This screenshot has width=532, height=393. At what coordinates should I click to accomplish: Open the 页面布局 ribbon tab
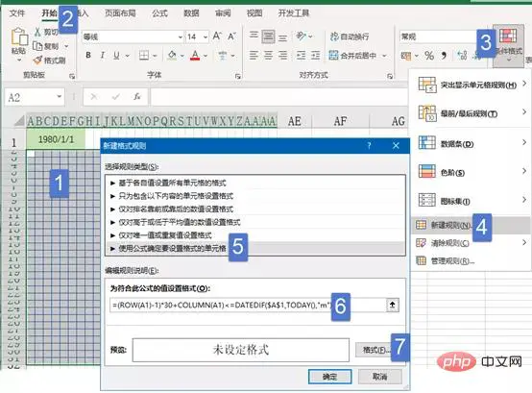(120, 13)
